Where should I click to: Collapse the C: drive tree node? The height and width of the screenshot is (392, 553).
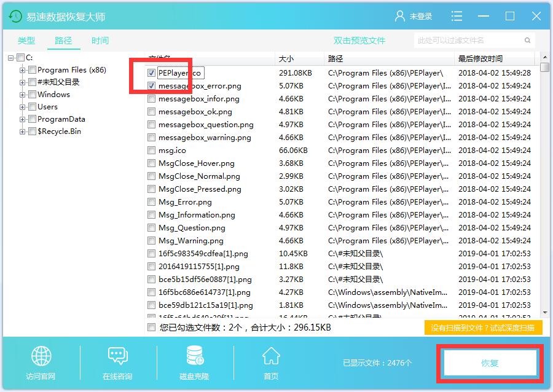(11, 58)
